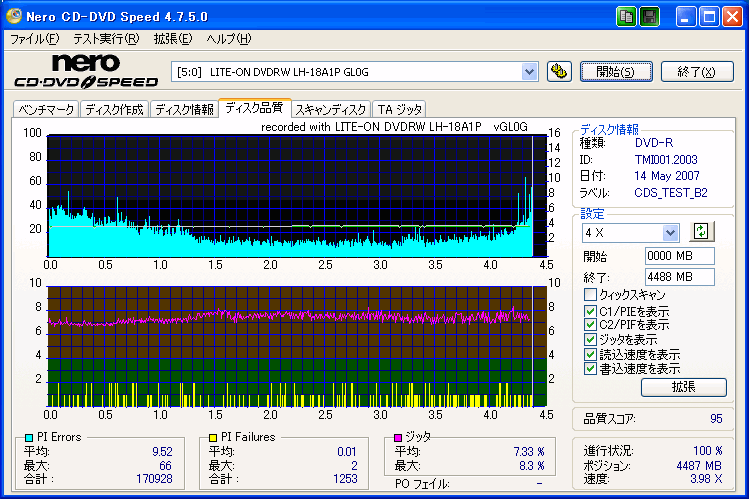Viewport: 749px width, 499px height.
Task: Open the 4 X speed dropdown
Action: click(x=670, y=233)
